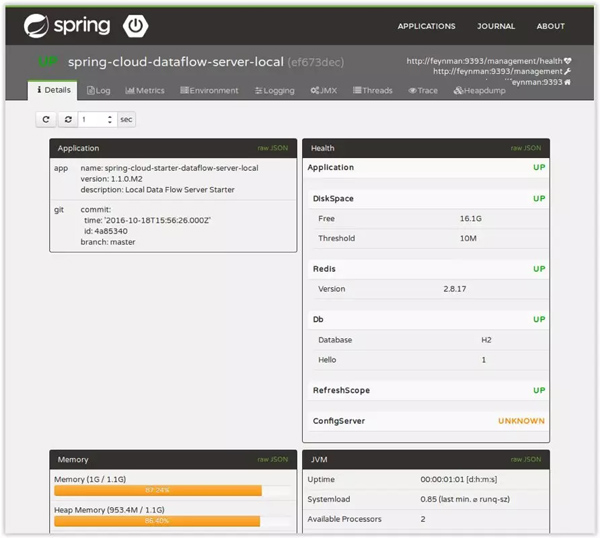
Task: Open APPLICATIONS in the top navigation
Action: coord(426,26)
